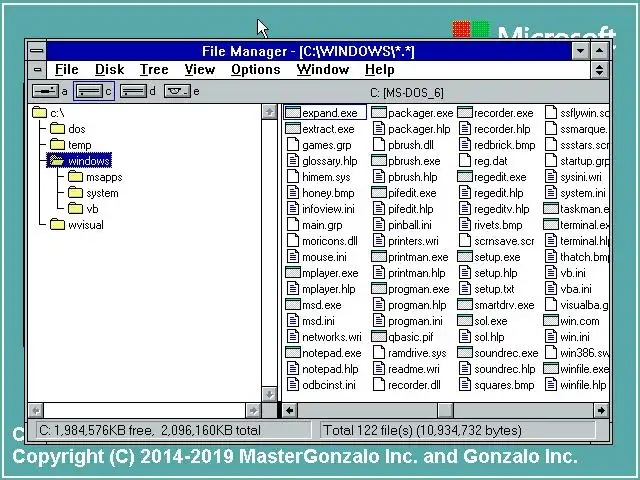Select the readme.wri file name
The height and width of the screenshot is (480, 640).
pos(414,369)
